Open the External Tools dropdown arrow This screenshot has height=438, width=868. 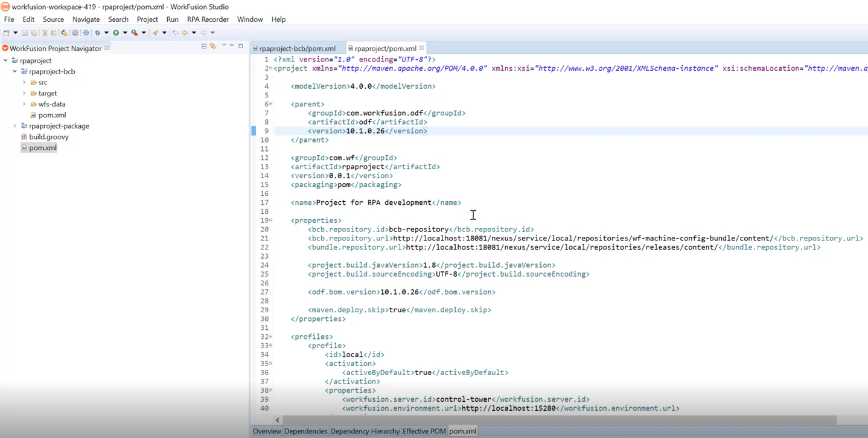point(144,33)
